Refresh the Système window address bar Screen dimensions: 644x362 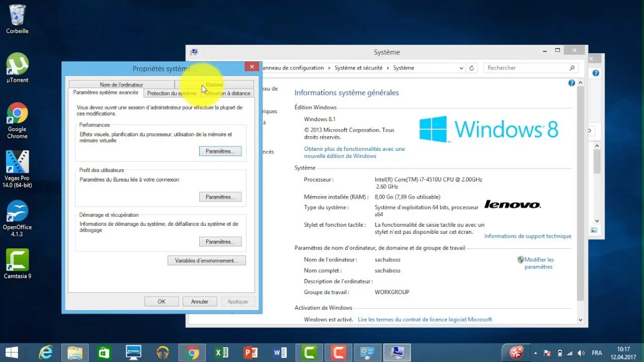click(472, 68)
